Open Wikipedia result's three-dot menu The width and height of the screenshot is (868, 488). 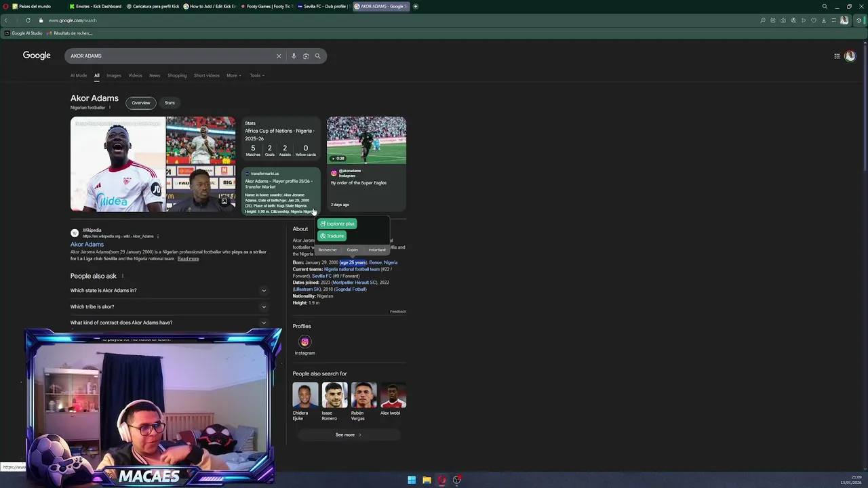[x=158, y=237]
